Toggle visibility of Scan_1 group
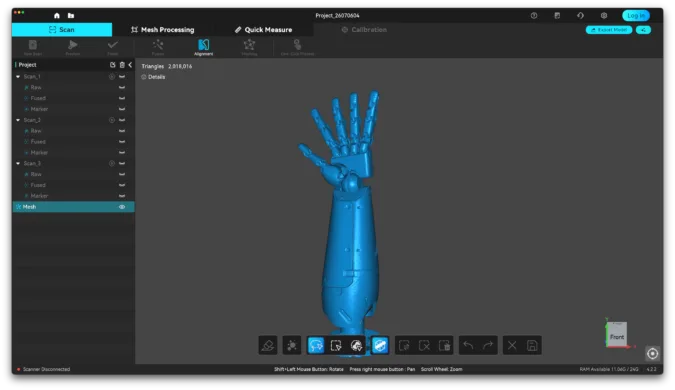The height and width of the screenshot is (390, 675). (x=122, y=77)
